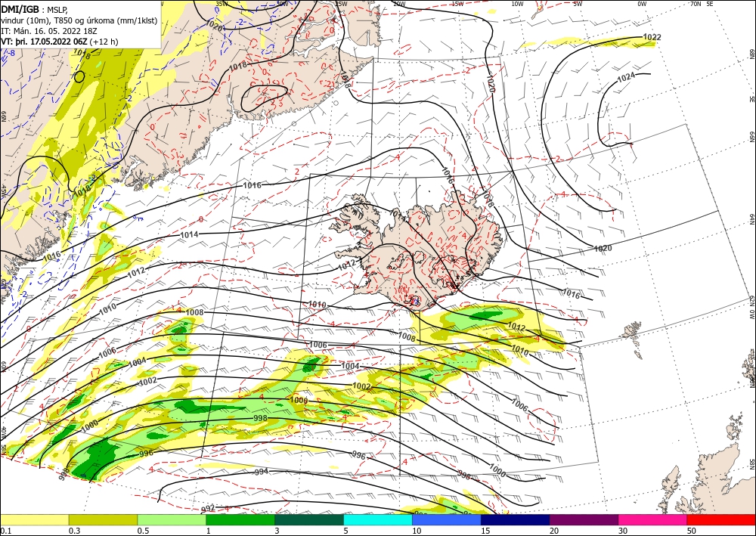The image size is (756, 536).
Task: Click the '20W' longitude label at top
Action: [x=399, y=4]
